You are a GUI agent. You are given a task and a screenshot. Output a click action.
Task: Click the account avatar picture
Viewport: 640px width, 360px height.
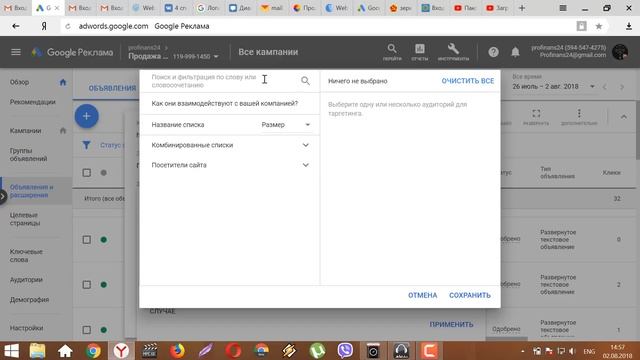pos(620,52)
